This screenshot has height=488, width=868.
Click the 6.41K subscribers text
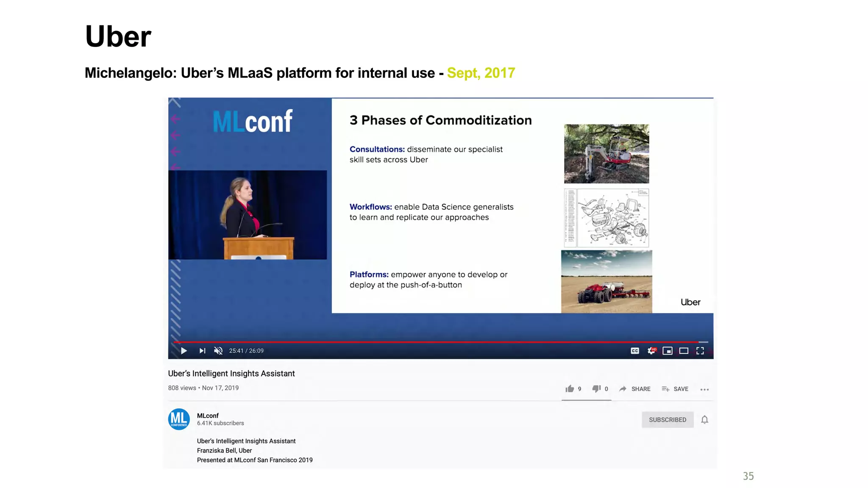pos(220,423)
